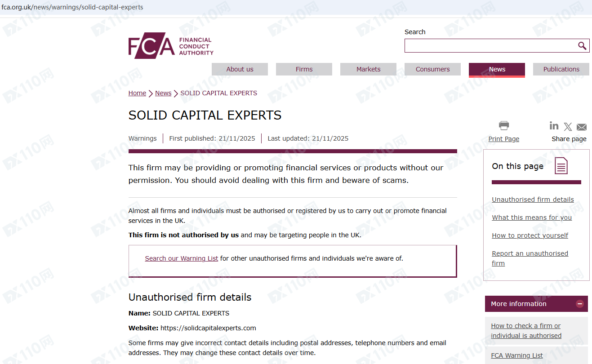Viewport: 592px width, 364px height.
Task: Jump to Unauthorised firm details section
Action: click(x=533, y=200)
